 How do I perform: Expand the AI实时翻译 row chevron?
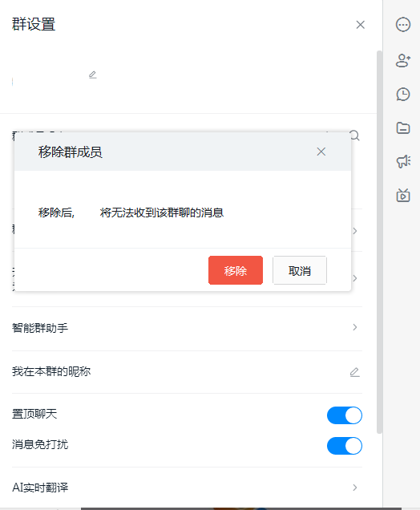[x=354, y=488]
